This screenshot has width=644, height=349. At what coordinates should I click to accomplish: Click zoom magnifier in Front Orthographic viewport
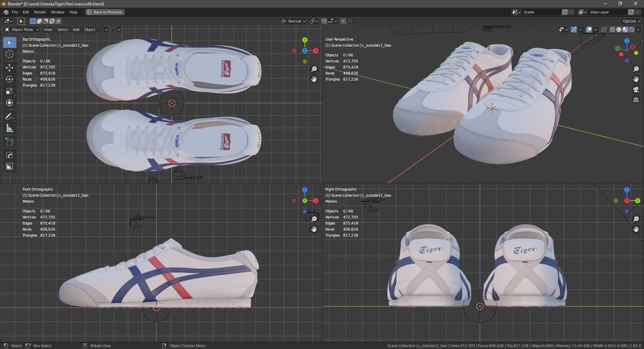click(x=314, y=219)
